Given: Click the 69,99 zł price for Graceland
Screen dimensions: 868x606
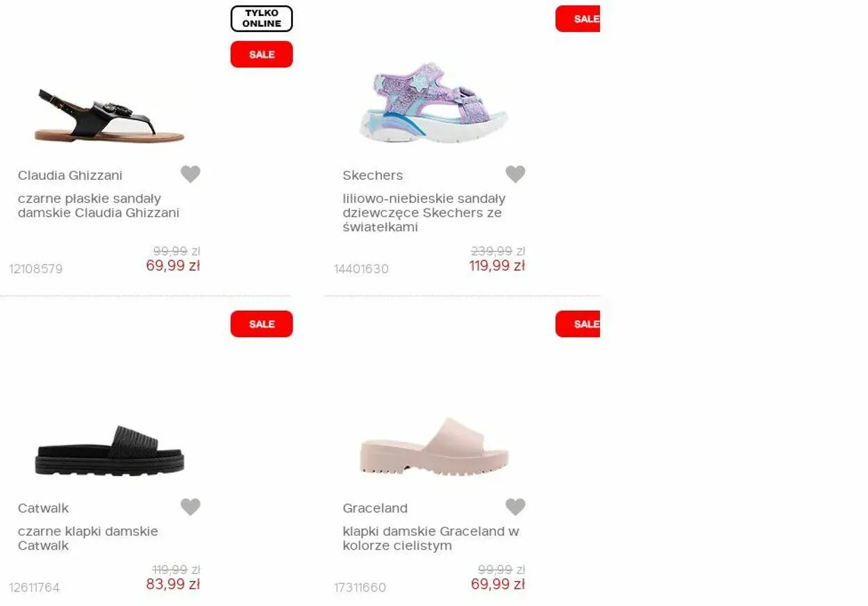Looking at the screenshot, I should (x=498, y=584).
